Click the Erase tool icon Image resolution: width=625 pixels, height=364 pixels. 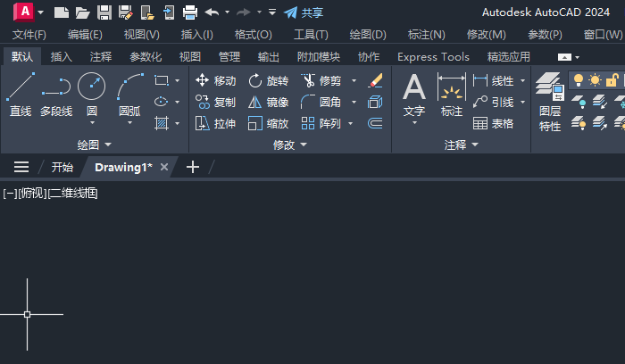[x=375, y=80]
